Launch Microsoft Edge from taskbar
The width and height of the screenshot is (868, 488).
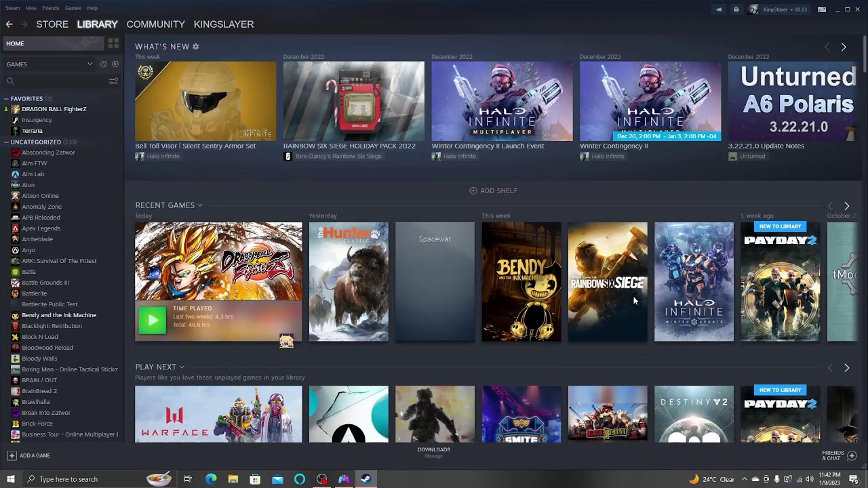(211, 479)
